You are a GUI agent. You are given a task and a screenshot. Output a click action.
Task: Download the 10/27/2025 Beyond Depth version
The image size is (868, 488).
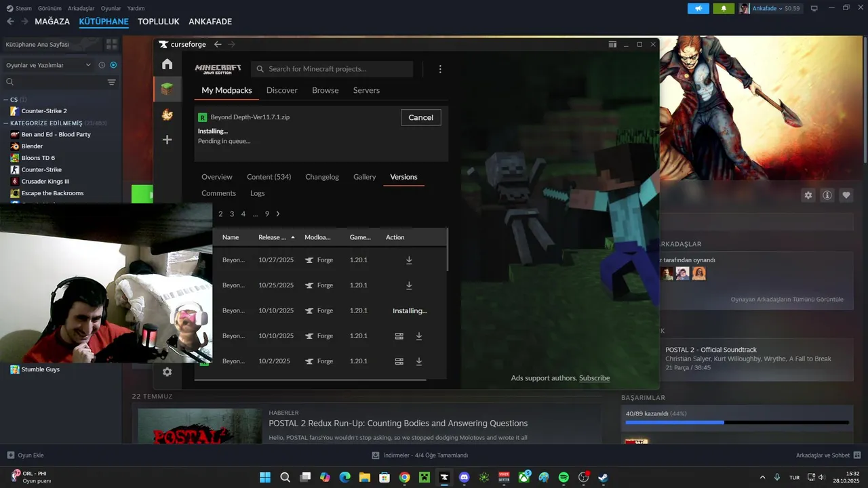coord(409,260)
